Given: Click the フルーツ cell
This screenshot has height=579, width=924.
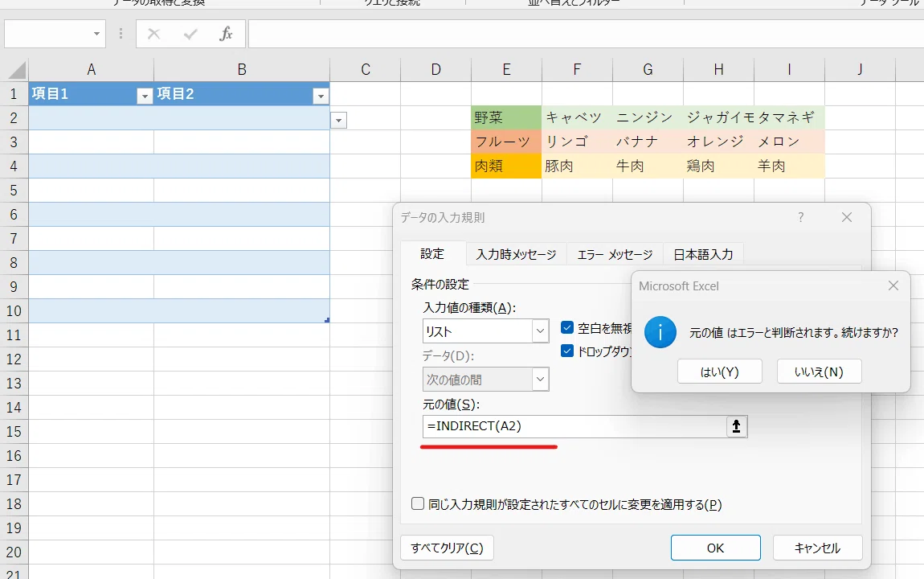Looking at the screenshot, I should point(506,142).
